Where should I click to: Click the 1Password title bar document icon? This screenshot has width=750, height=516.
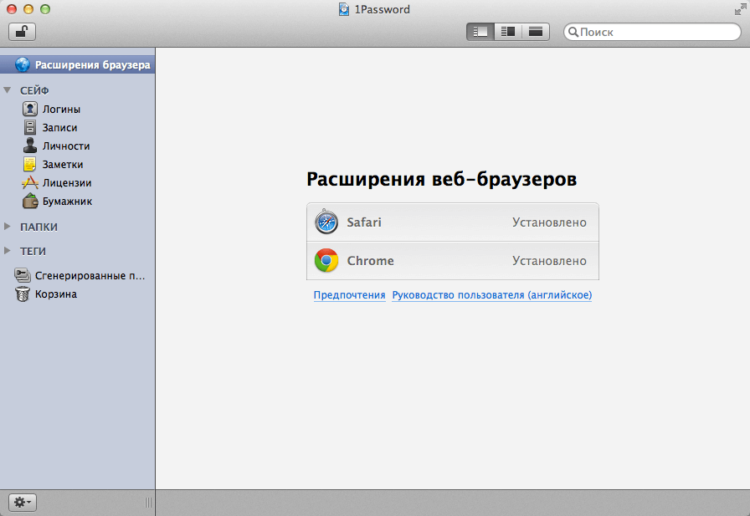pos(343,9)
